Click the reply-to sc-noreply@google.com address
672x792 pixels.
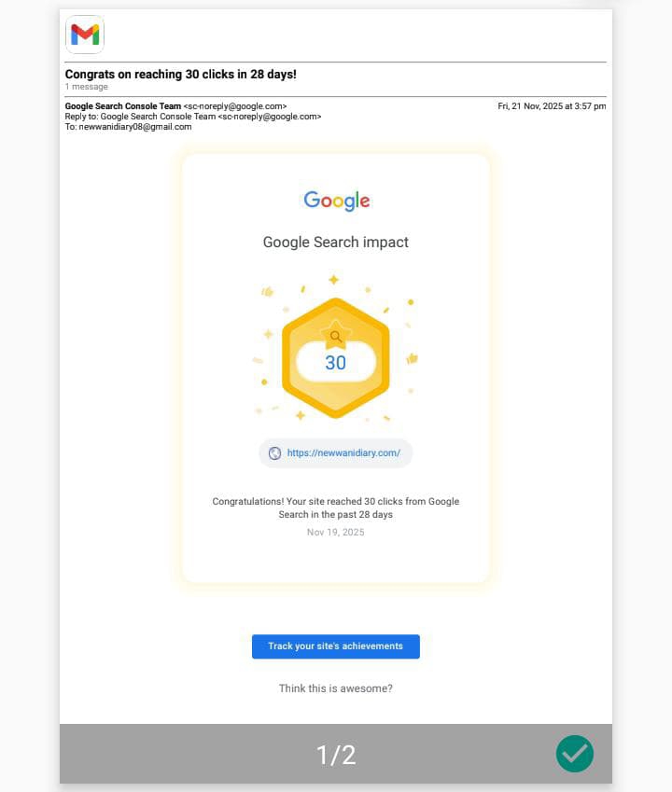click(269, 117)
